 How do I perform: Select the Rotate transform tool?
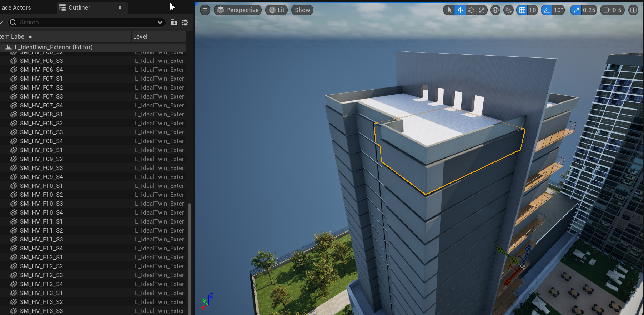[x=471, y=10]
